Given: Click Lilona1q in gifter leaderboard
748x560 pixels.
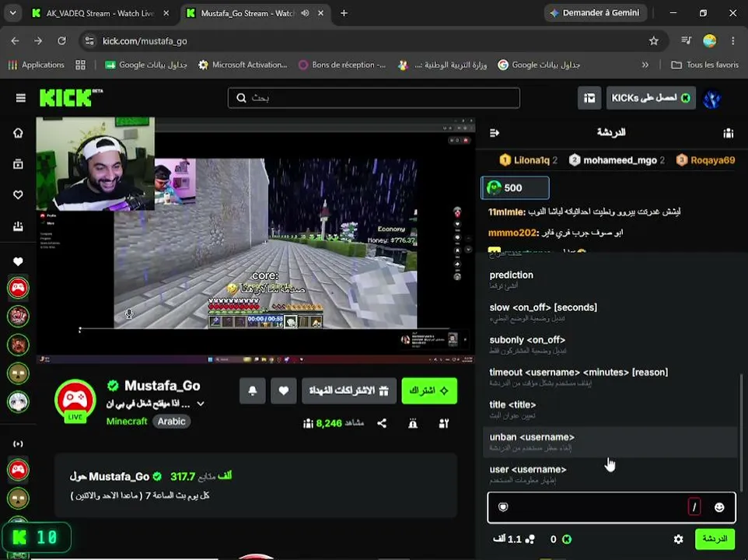Looking at the screenshot, I should 528,160.
